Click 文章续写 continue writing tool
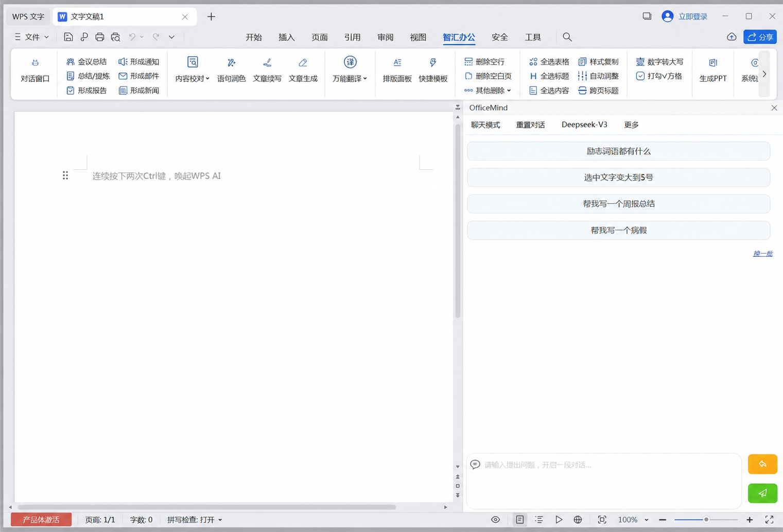 click(267, 70)
